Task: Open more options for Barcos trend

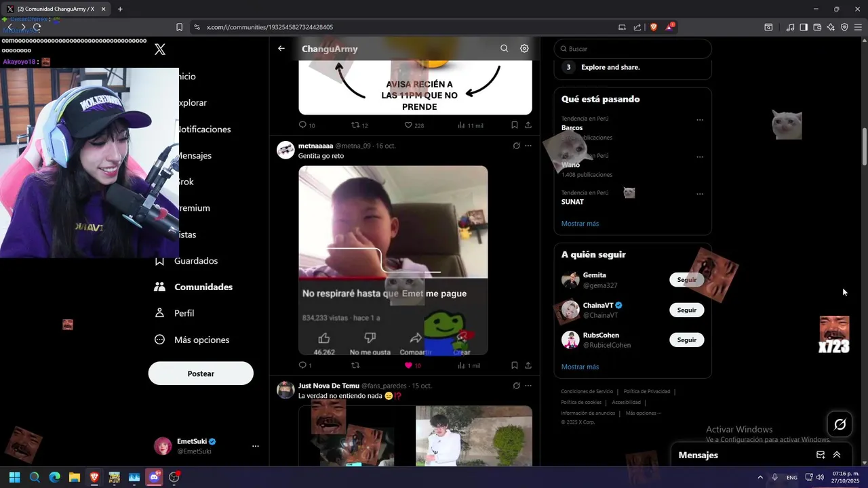Action: pyautogui.click(x=700, y=120)
